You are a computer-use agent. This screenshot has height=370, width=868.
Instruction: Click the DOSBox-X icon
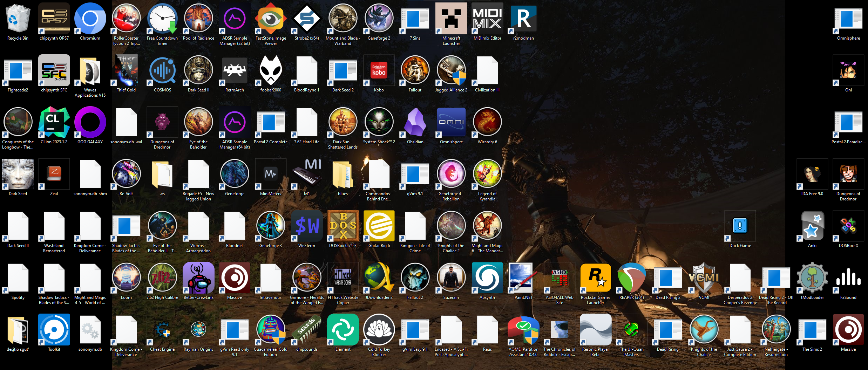pyautogui.click(x=848, y=226)
